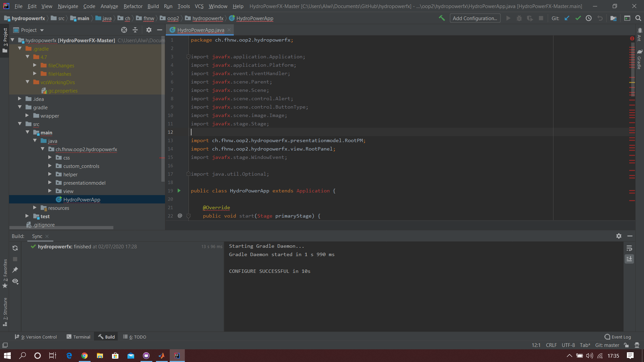Select HydroPowerApp file in project tree

82,199
